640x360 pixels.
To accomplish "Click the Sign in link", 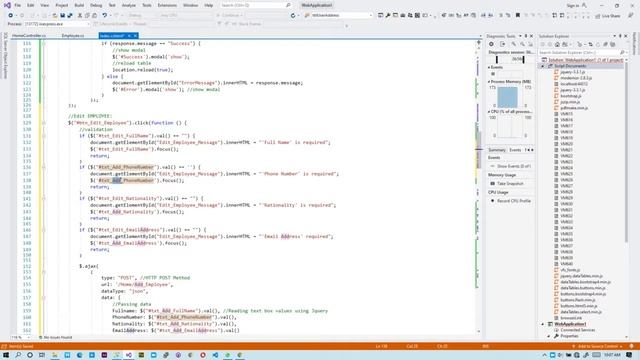I will click(573, 5).
